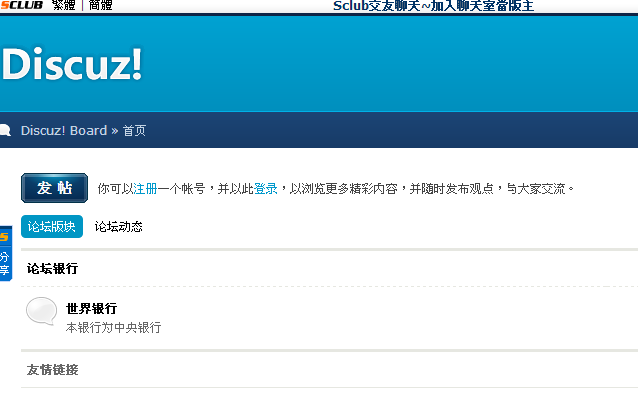Switch to 簡體 simplified Chinese

(x=100, y=5)
